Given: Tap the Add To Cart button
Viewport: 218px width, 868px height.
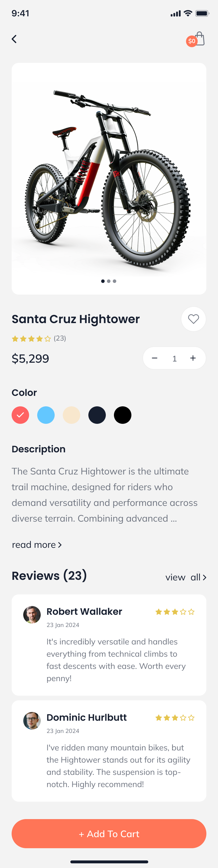Looking at the screenshot, I should coord(109,834).
